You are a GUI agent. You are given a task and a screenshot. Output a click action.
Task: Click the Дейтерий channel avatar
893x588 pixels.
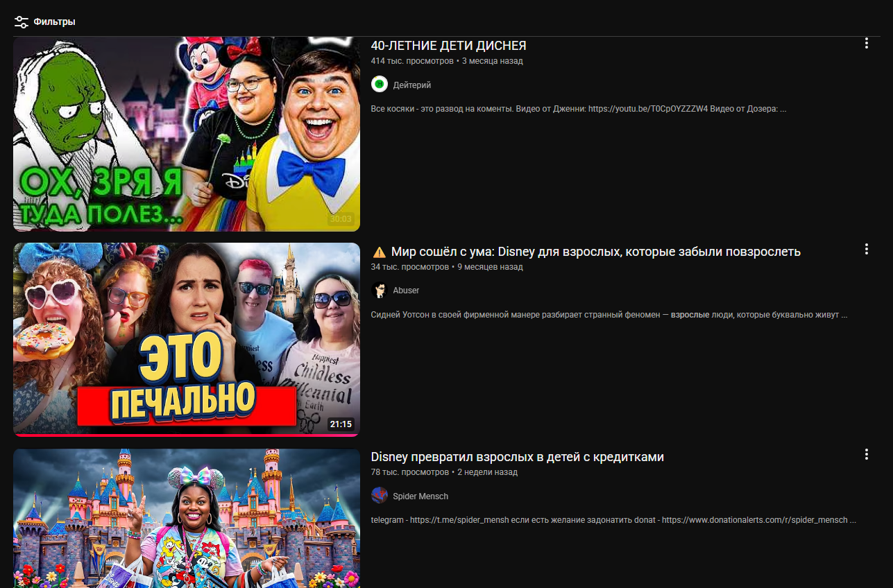(379, 85)
